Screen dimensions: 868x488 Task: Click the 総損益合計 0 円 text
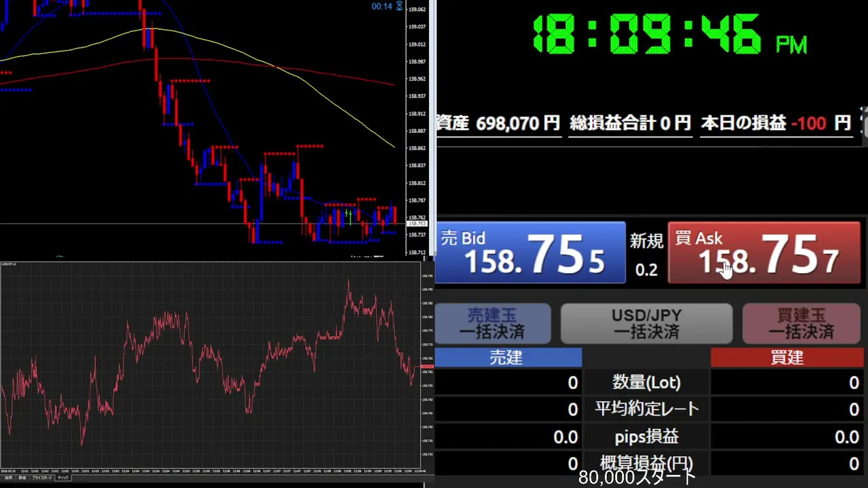tap(630, 123)
